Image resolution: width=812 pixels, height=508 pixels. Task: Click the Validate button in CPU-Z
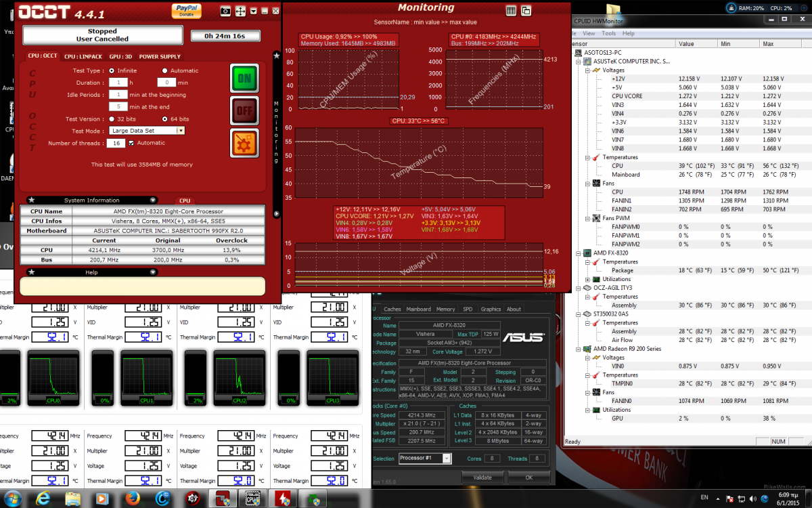click(482, 478)
